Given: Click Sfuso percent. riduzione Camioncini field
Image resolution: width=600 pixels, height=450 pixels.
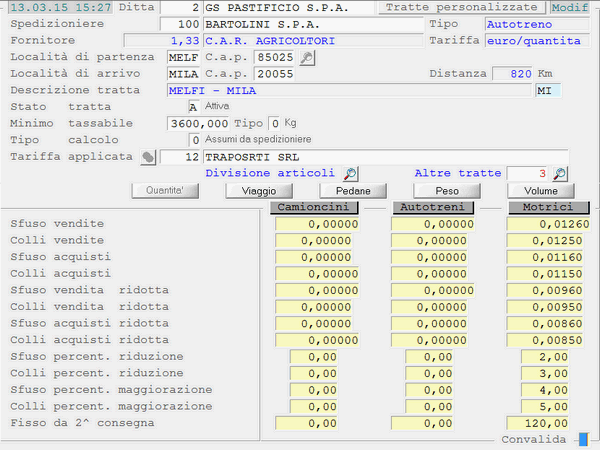Looking at the screenshot, I should coord(313,357).
